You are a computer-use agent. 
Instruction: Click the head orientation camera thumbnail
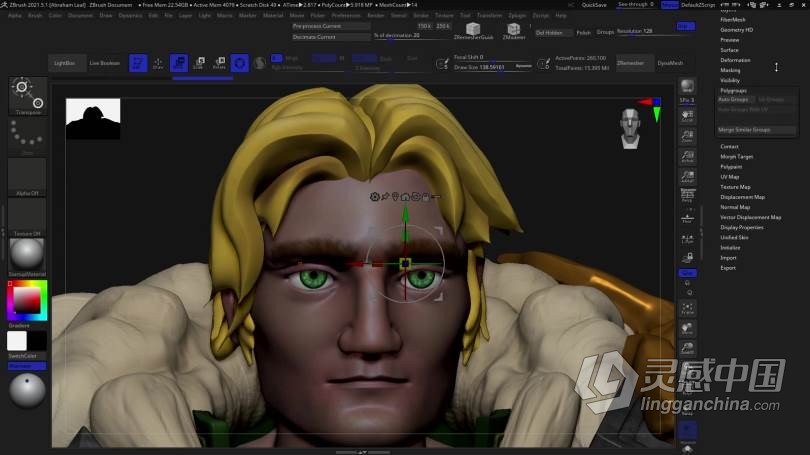(x=630, y=128)
